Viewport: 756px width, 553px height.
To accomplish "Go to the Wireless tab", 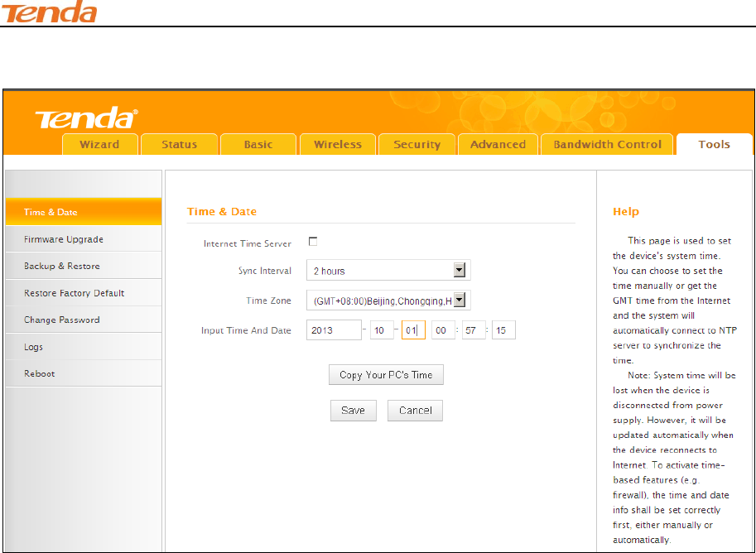I will (x=338, y=144).
